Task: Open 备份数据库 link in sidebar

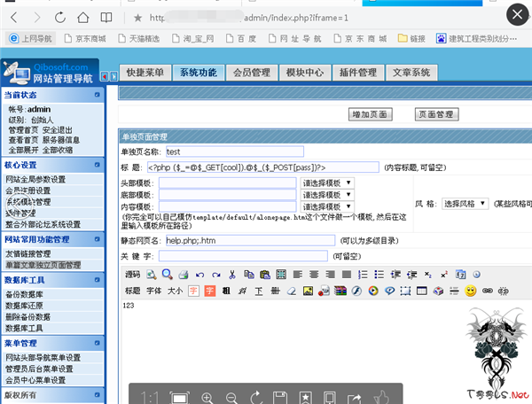Action: [x=26, y=294]
